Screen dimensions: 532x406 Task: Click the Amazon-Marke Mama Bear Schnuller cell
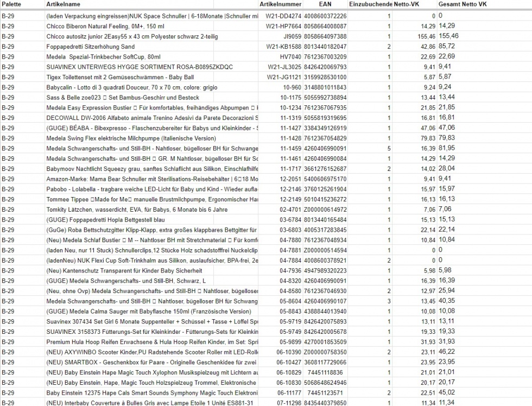point(152,179)
